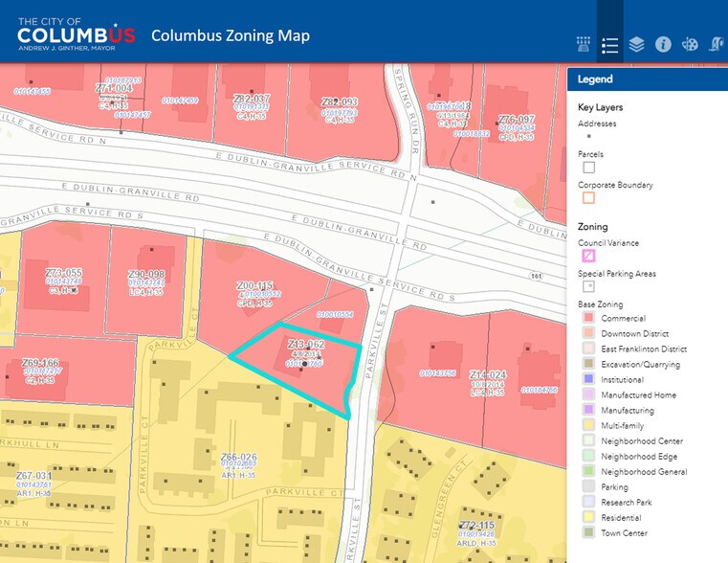Click the Parcels legend symbol box
The width and height of the screenshot is (728, 563).
pyautogui.click(x=588, y=168)
